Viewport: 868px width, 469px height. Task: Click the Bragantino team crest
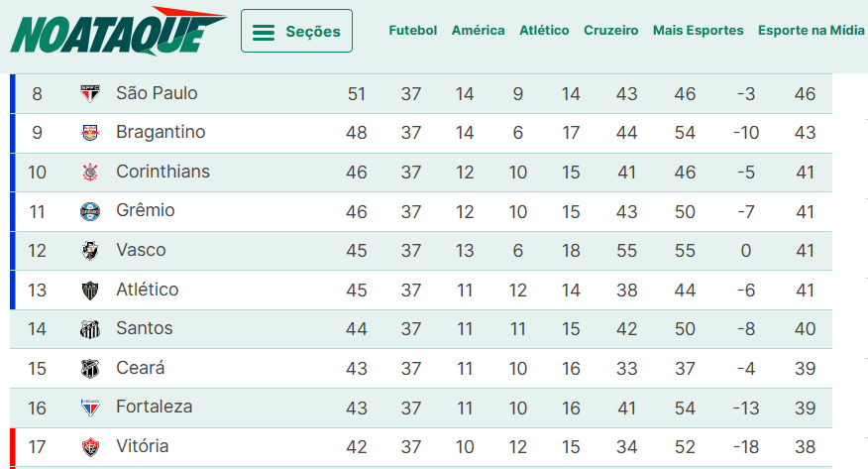[90, 133]
